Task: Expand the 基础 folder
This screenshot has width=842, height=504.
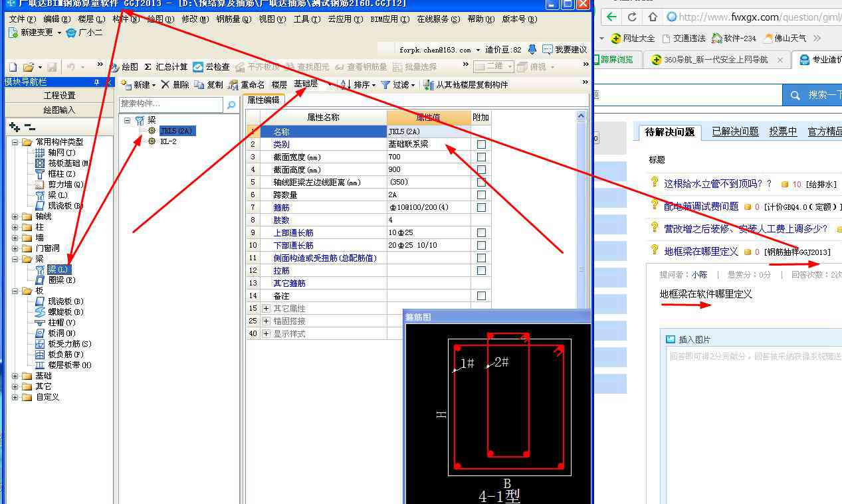Action: point(15,376)
